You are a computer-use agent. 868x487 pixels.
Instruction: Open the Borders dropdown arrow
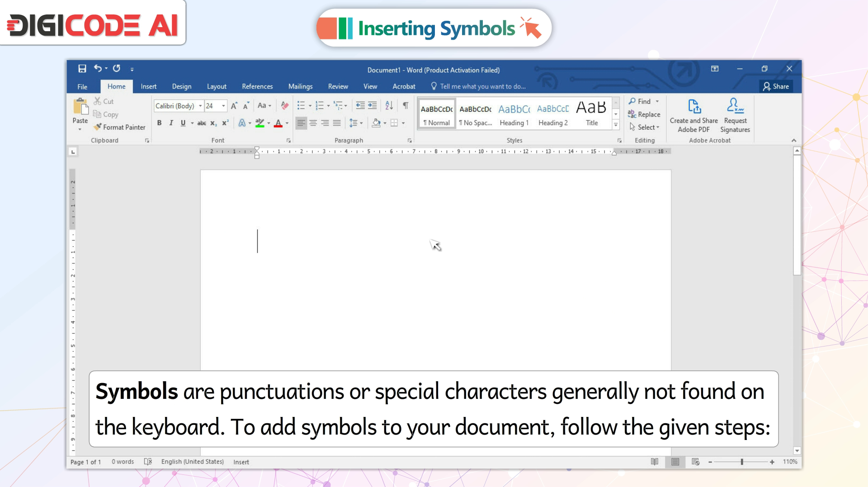pos(403,123)
